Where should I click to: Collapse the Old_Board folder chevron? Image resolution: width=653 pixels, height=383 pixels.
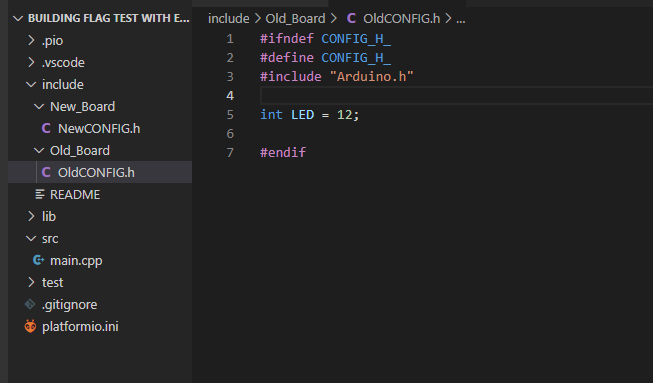tap(39, 150)
